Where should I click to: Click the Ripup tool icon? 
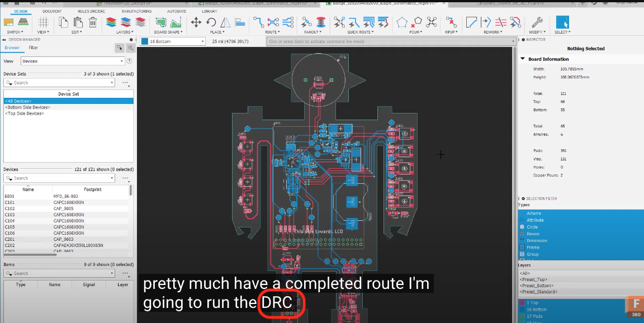(451, 22)
